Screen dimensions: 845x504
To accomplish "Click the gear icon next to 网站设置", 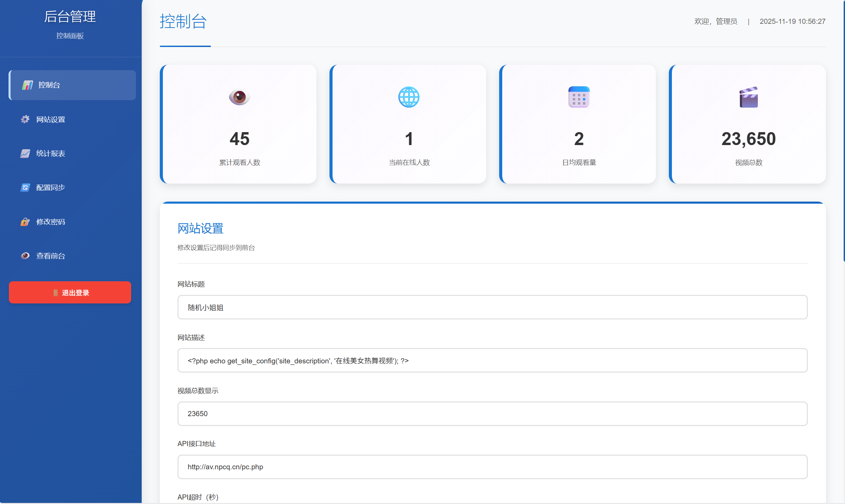I will coord(25,119).
